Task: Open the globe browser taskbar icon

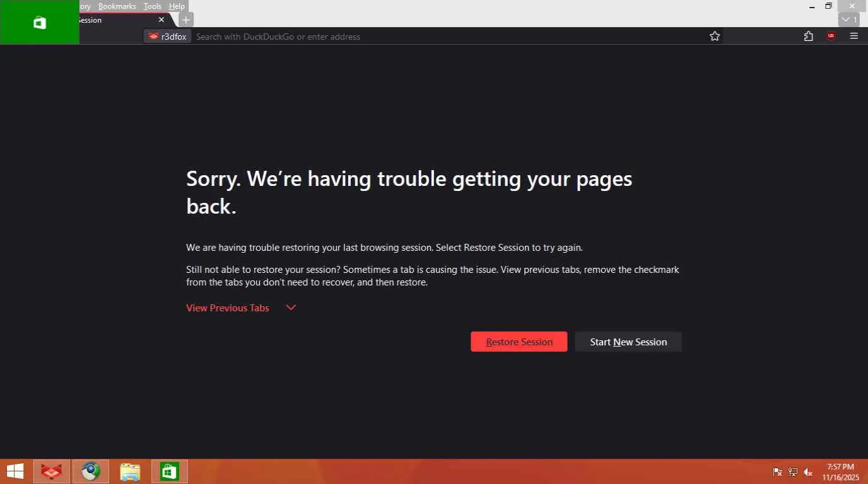Action: click(91, 471)
